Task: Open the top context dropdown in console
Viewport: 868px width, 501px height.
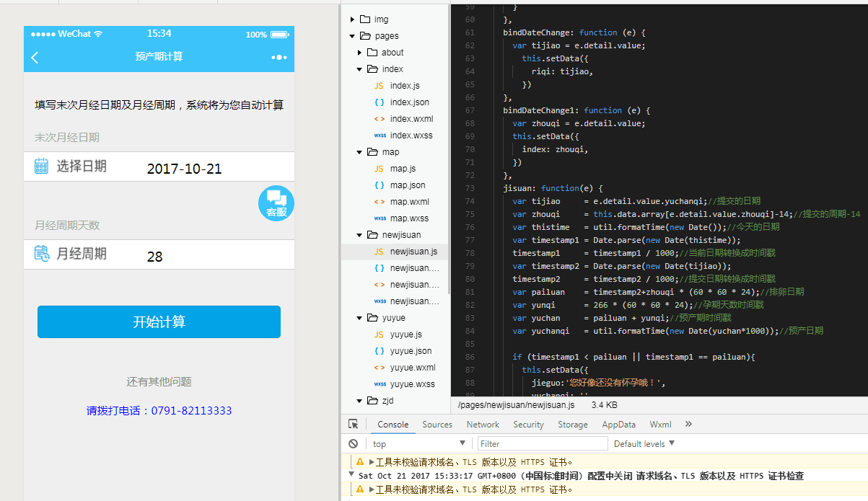Action: click(418, 443)
